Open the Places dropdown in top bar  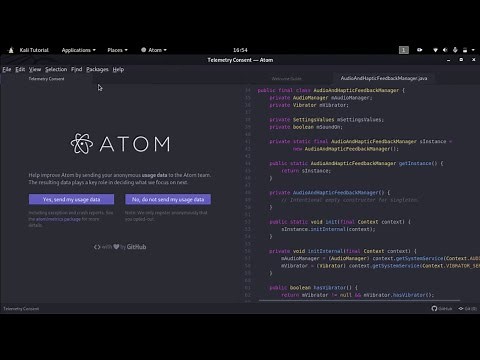point(117,50)
